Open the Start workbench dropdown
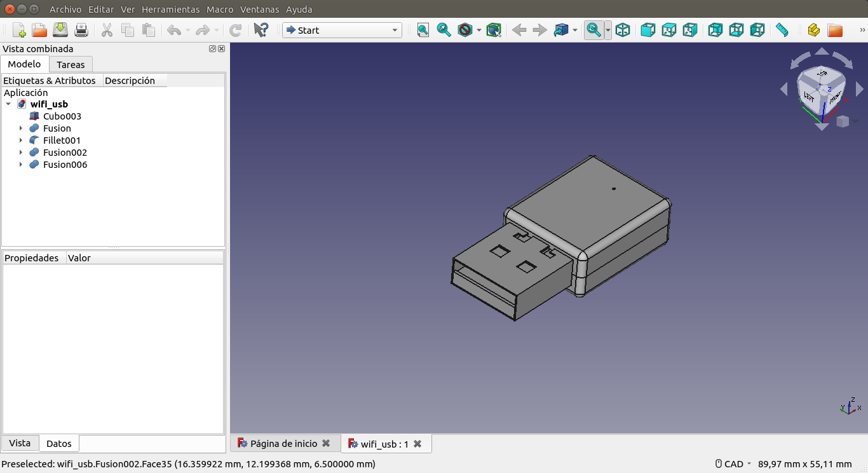The width and height of the screenshot is (868, 473). tap(342, 30)
